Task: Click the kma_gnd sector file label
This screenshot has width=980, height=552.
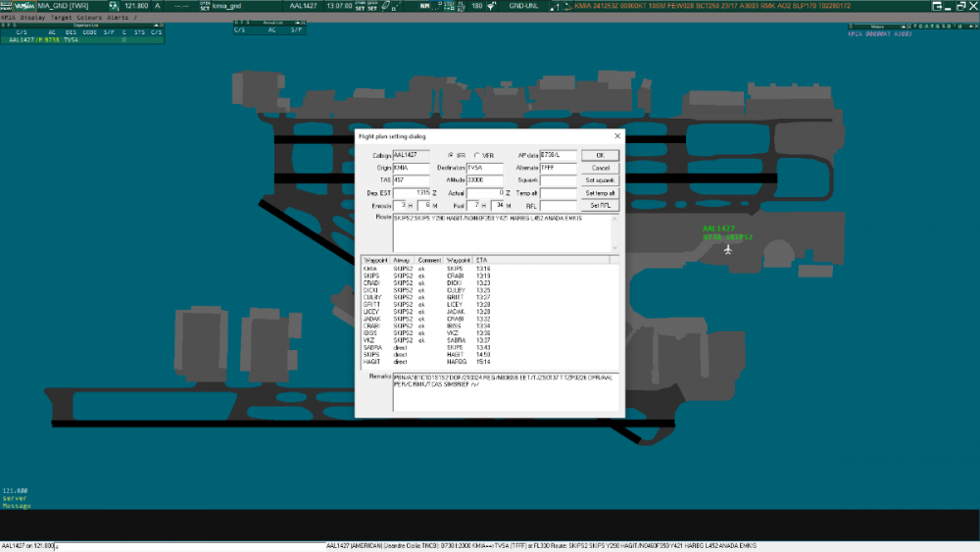Action: click(226, 6)
